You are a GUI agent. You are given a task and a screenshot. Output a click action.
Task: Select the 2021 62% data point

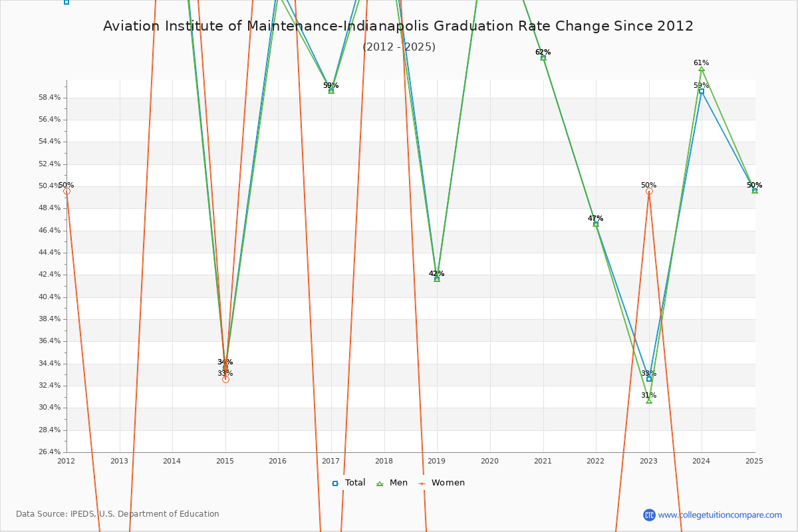pyautogui.click(x=543, y=57)
